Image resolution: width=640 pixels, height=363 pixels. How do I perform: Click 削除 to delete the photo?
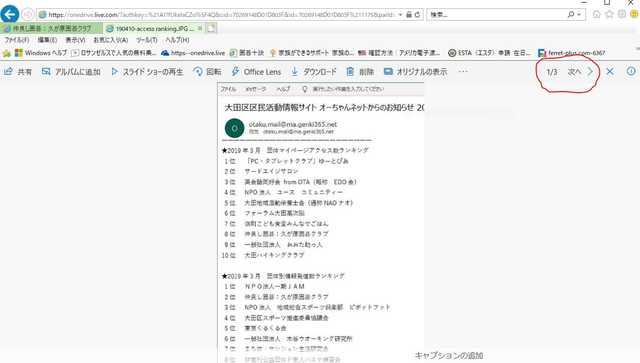point(360,72)
